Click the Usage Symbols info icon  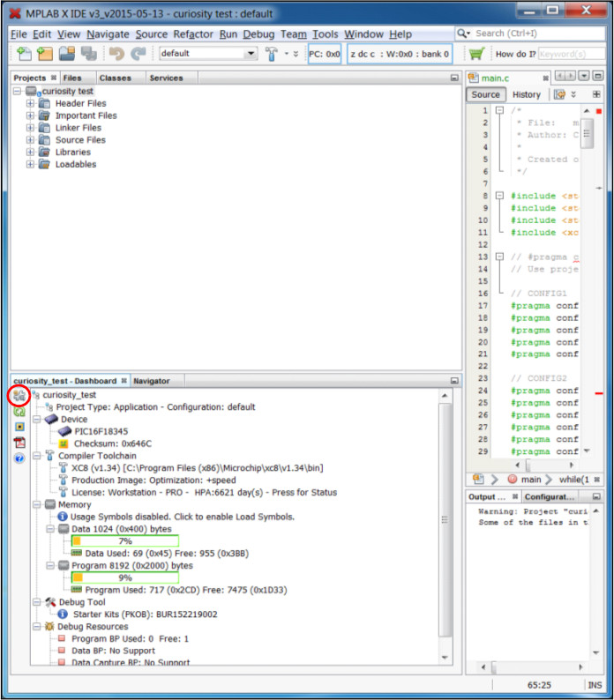63,517
